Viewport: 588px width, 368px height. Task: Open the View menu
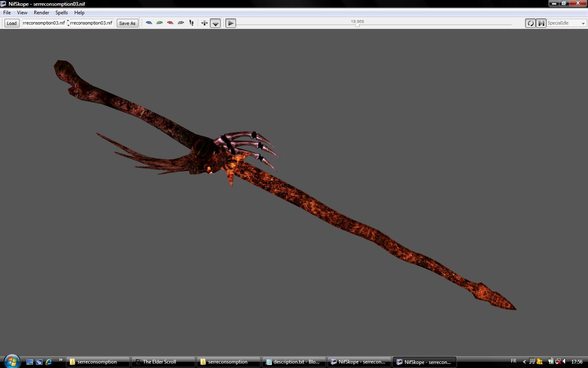(22, 13)
